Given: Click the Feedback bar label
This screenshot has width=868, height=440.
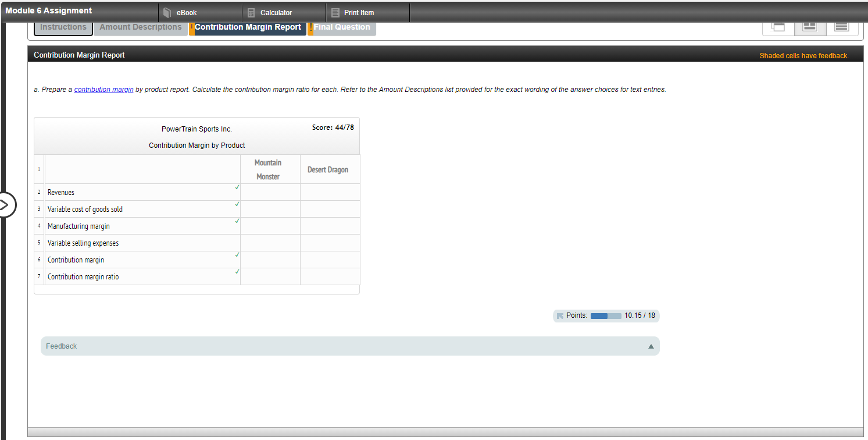Looking at the screenshot, I should [x=61, y=346].
